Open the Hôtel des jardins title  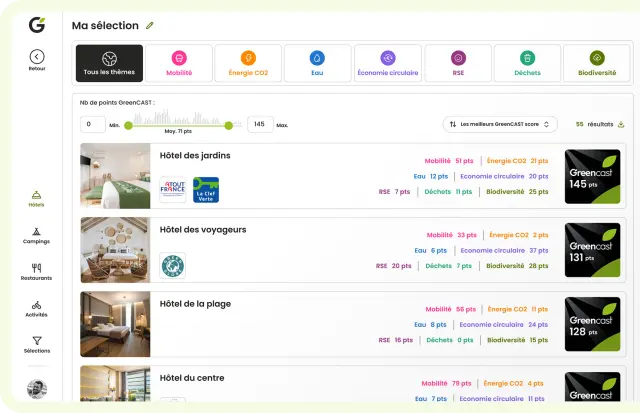[x=195, y=155]
